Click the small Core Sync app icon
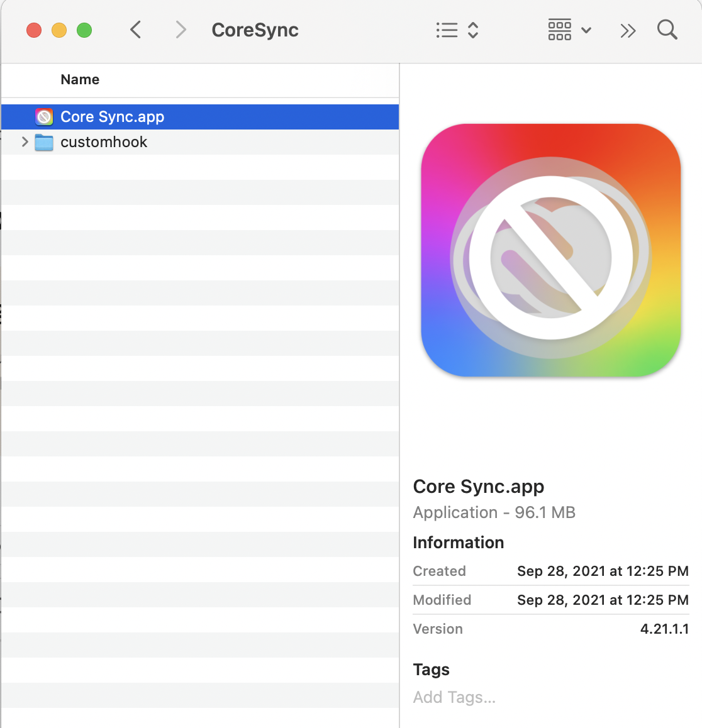Image resolution: width=702 pixels, height=728 pixels. 44,117
